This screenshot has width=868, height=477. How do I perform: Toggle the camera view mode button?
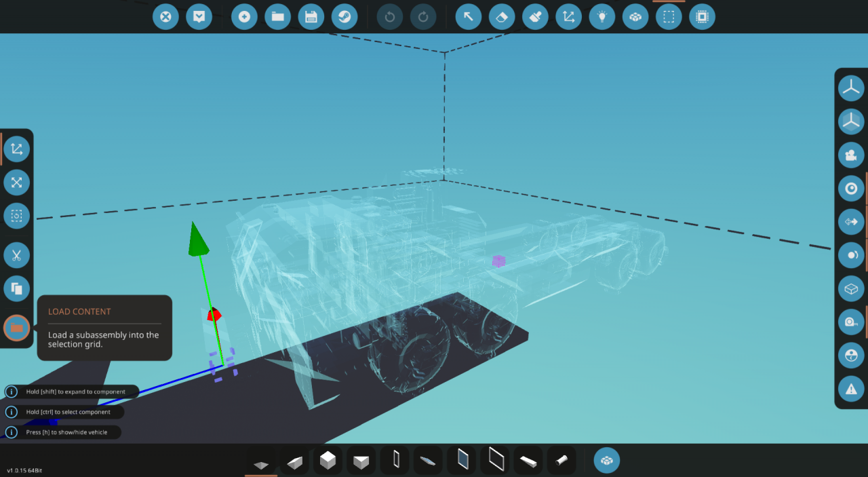[850, 155]
